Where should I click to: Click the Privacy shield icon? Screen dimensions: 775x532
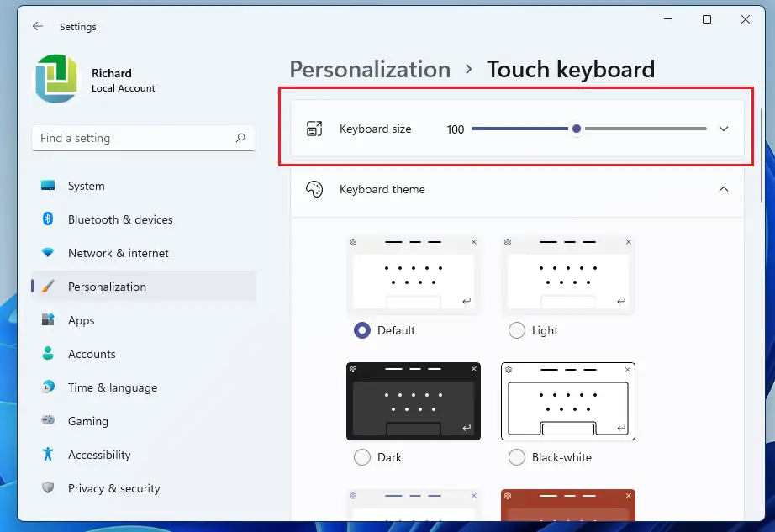point(48,487)
